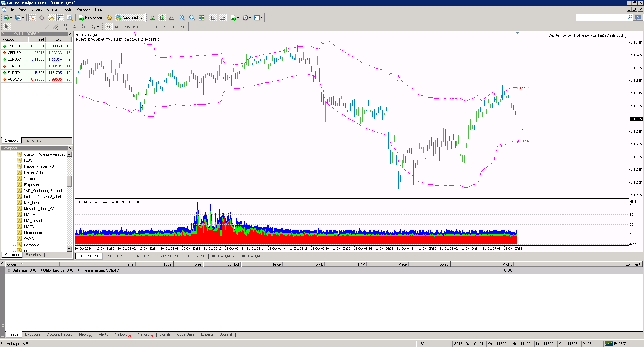The image size is (644, 347).
Task: Toggle the Chart Shift icon
Action: point(222,18)
